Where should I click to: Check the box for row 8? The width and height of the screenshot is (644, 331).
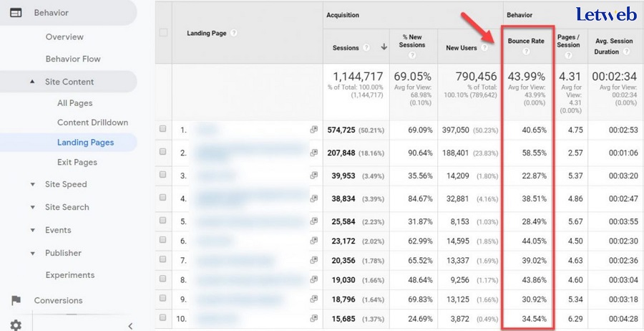[163, 279]
